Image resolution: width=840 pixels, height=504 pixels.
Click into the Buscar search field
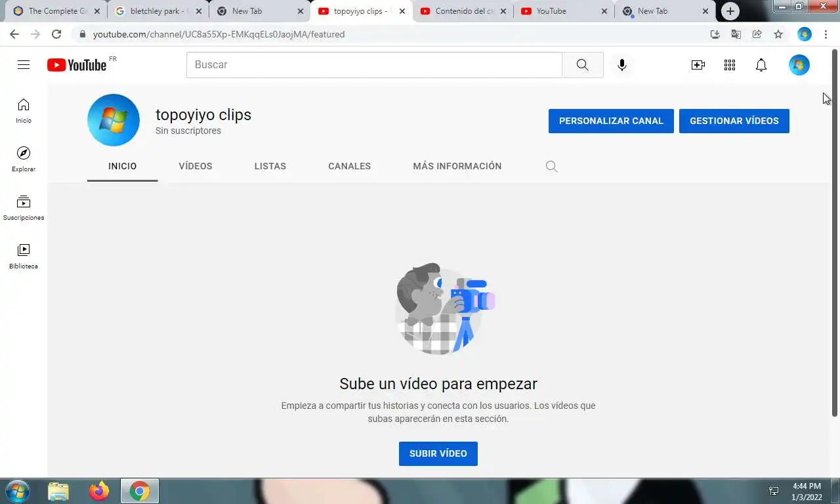point(374,65)
